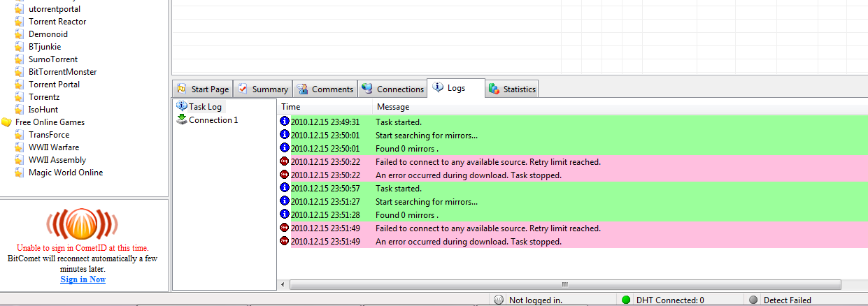Click the Sign in Now link
This screenshot has width=868, height=306.
pyautogui.click(x=83, y=279)
